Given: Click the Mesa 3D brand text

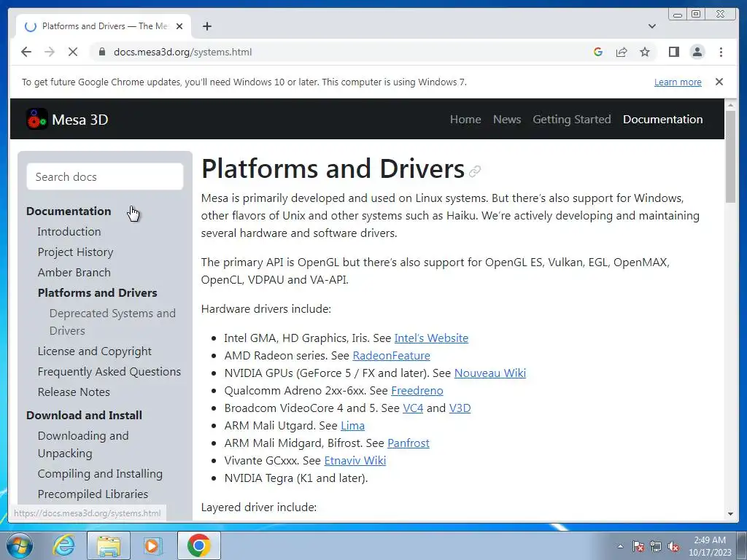Looking at the screenshot, I should click(x=80, y=120).
